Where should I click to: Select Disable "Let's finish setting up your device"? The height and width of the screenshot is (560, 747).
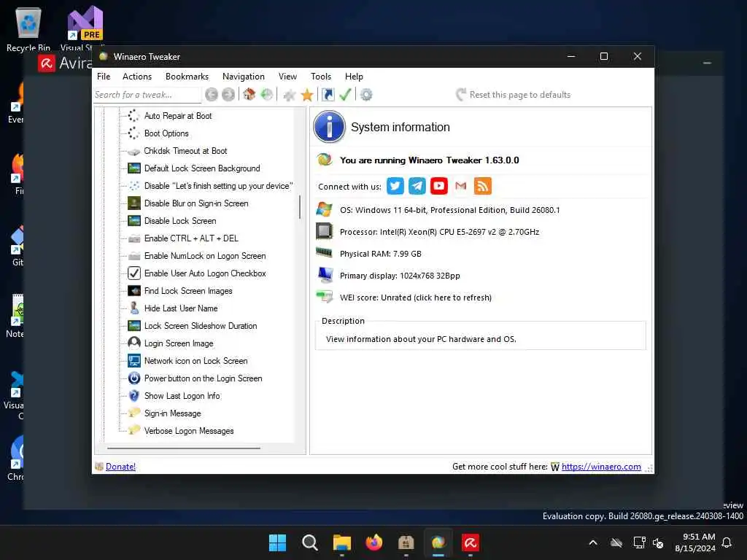point(218,186)
